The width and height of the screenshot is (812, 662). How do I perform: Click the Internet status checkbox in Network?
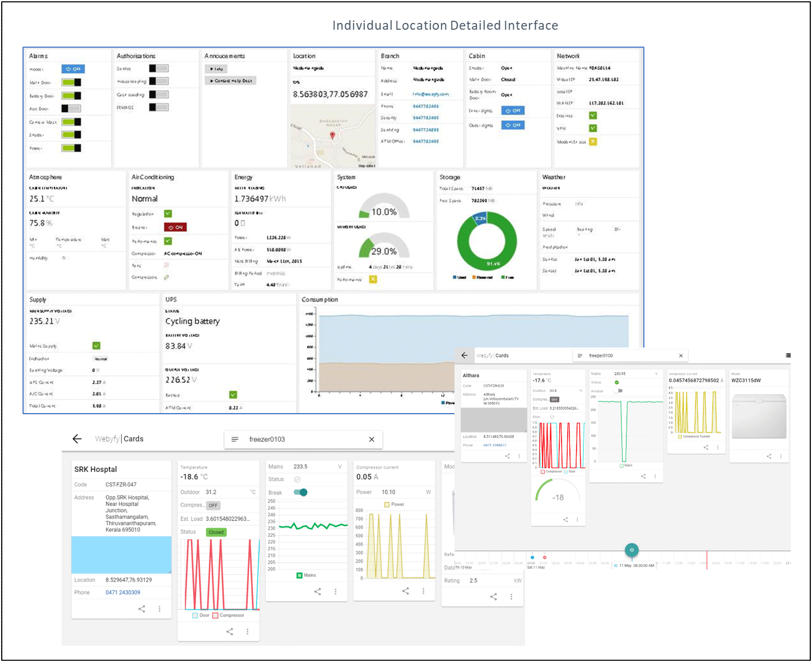coord(593,115)
